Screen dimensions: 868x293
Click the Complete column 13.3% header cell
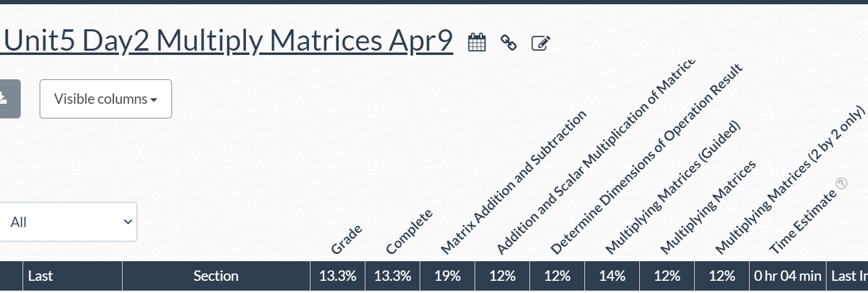pyautogui.click(x=392, y=276)
